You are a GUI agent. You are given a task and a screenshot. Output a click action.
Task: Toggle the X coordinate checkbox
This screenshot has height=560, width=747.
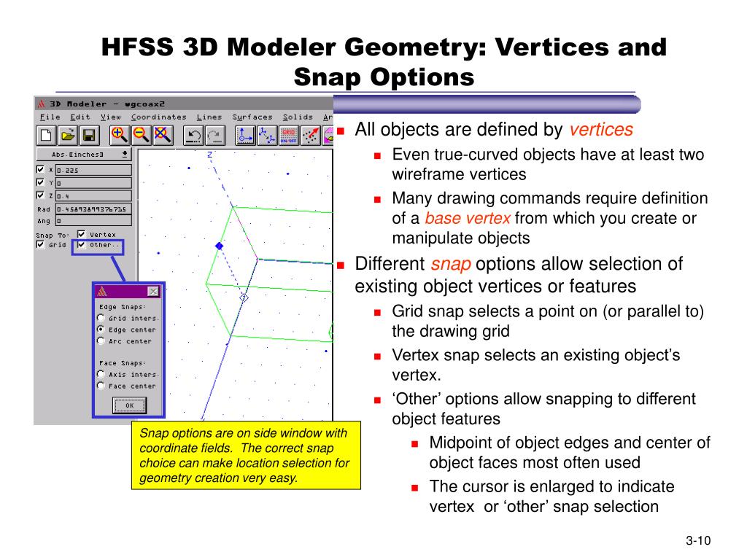[x=41, y=169]
